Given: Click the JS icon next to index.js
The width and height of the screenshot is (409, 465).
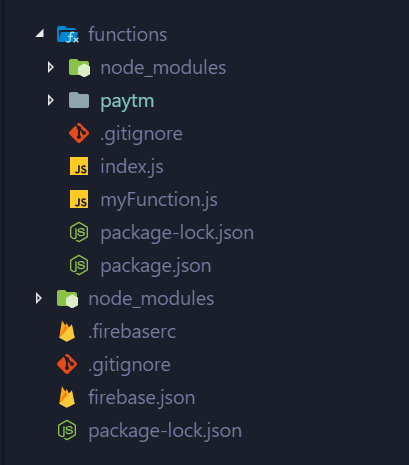Looking at the screenshot, I should pos(79,166).
